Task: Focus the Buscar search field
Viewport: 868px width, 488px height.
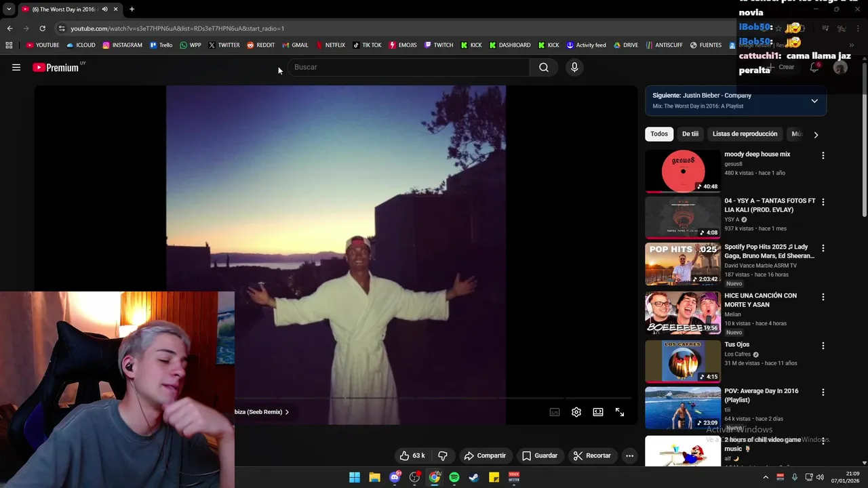Action: pos(408,67)
